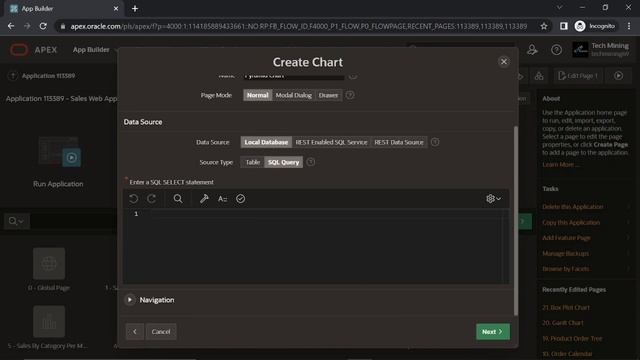
Task: Open page search options dropdown
Action: point(17,221)
